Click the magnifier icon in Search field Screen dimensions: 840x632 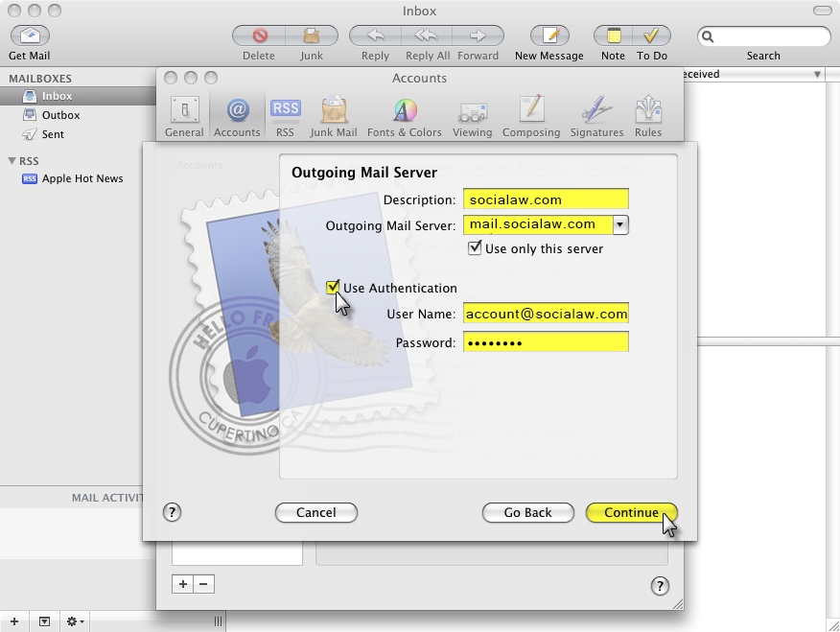pos(708,36)
